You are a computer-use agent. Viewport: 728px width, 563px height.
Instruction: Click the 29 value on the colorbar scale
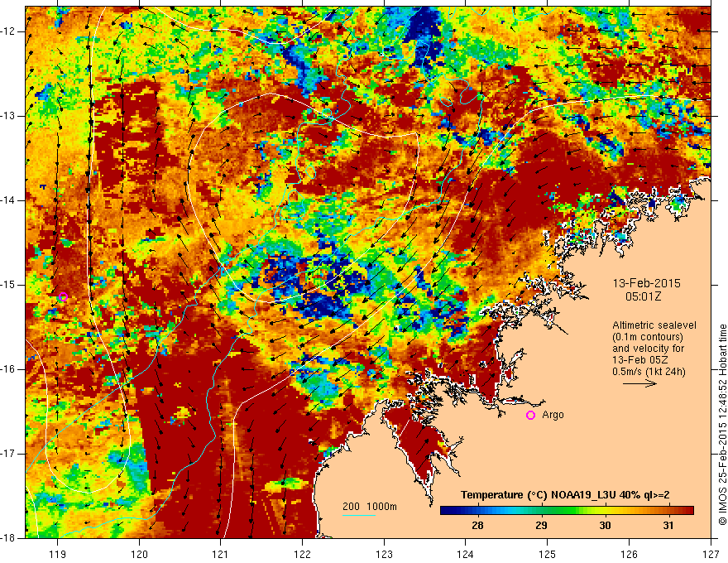coord(541,526)
